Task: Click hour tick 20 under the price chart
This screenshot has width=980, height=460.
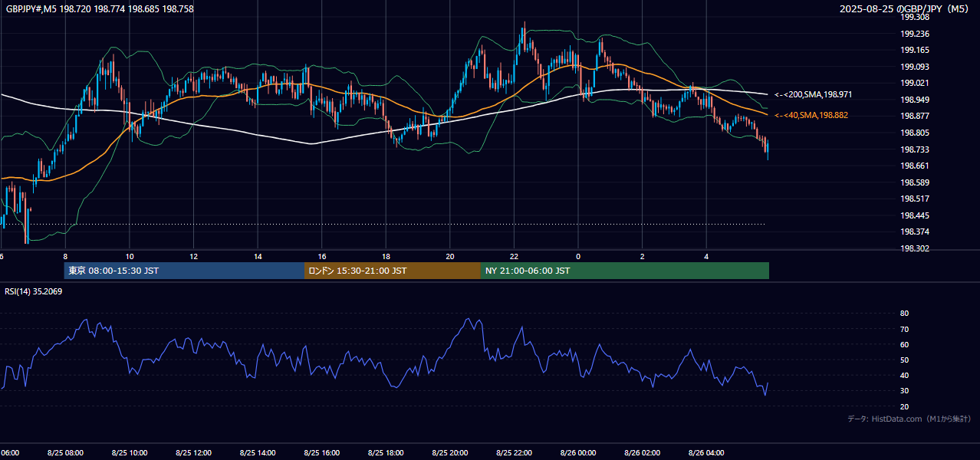Action: pos(450,257)
